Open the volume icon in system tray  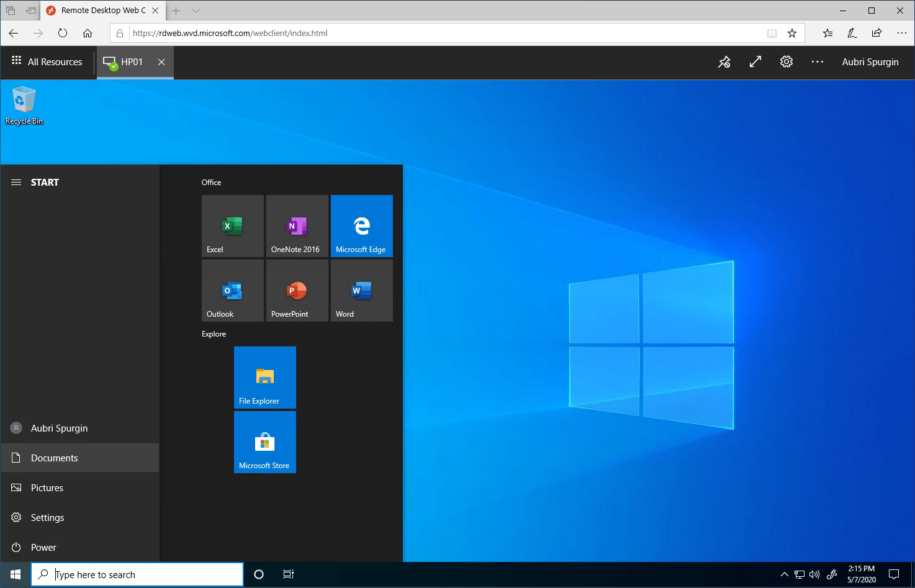point(814,575)
